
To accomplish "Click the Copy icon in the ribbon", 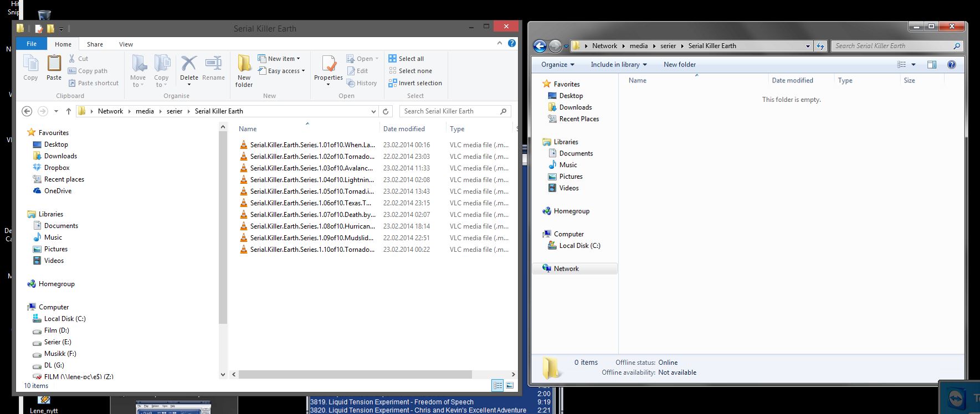I will coord(30,64).
